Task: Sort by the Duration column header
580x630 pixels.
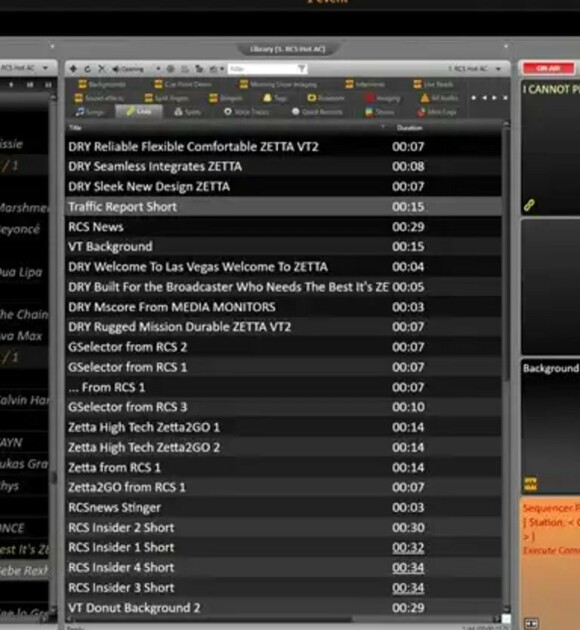Action: pyautogui.click(x=409, y=128)
